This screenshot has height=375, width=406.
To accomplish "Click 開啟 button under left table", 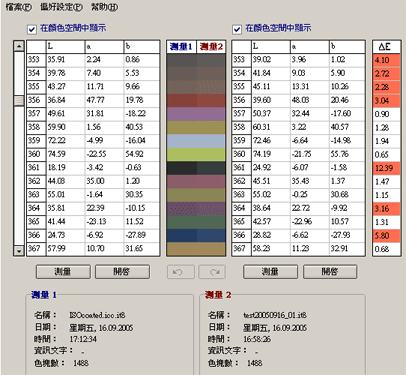I will point(122,272).
